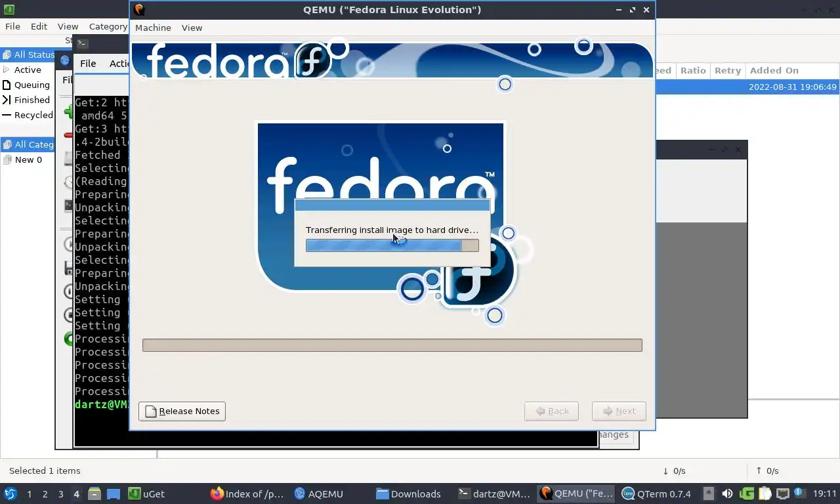Switch to dartz@VM terminal taskbar entry
Viewport: 840px width, 504px height.
click(x=493, y=493)
